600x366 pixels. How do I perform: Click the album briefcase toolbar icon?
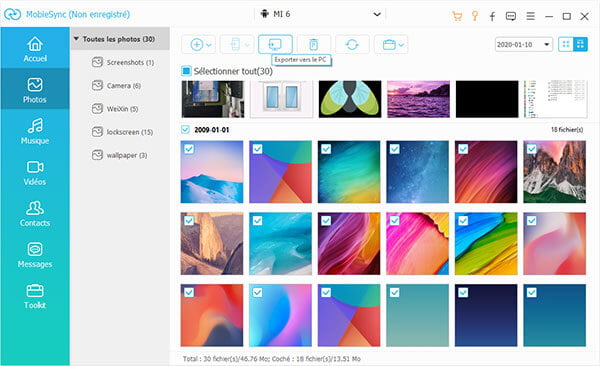(x=389, y=45)
